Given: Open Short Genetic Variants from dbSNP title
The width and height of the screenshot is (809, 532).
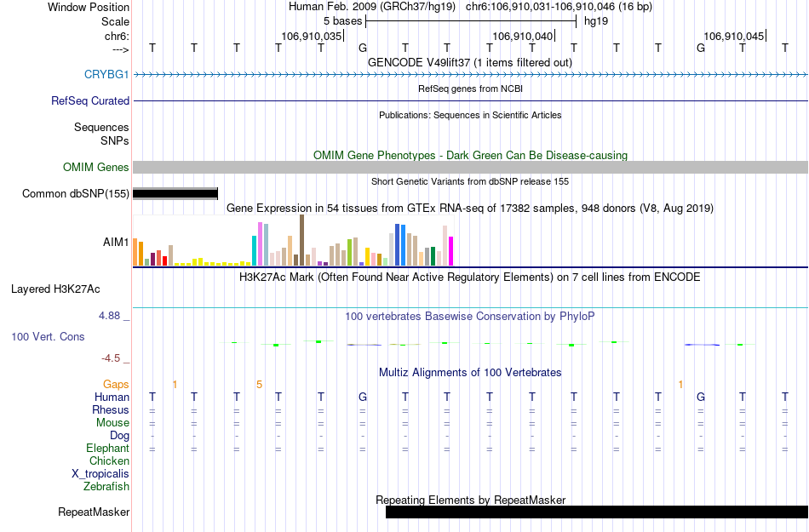Looking at the screenshot, I should pyautogui.click(x=470, y=181).
